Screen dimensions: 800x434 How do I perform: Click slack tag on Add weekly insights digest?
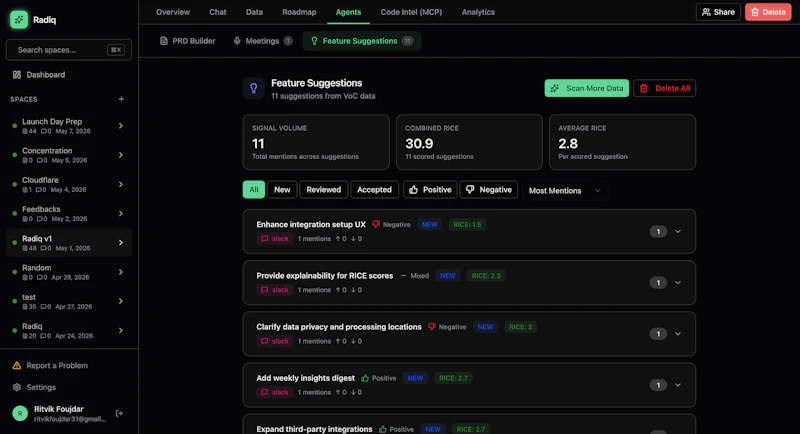(275, 392)
